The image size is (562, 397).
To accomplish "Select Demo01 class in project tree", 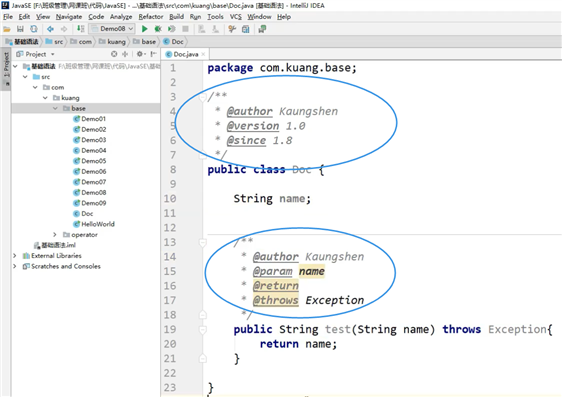I will 90,119.
